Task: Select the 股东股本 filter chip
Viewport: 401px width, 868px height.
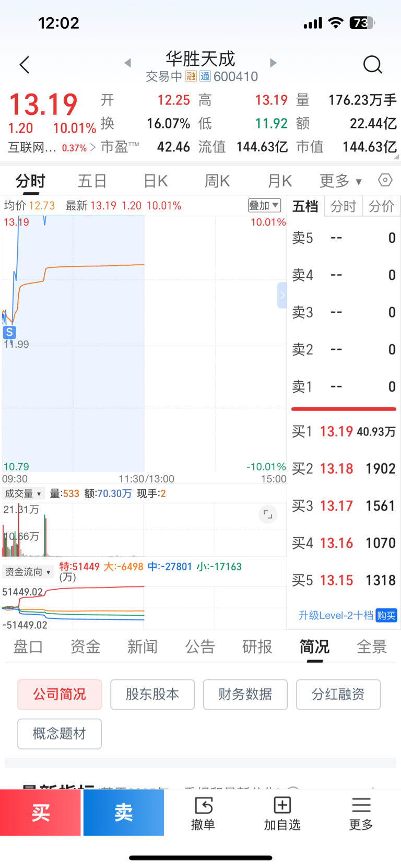Action: click(x=152, y=695)
